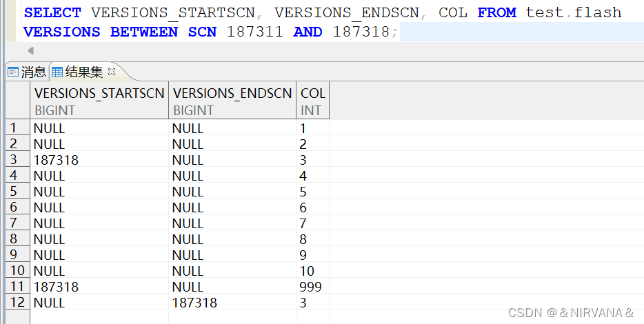The width and height of the screenshot is (644, 324).
Task: Click the 结果集 table icon
Action: [x=57, y=72]
